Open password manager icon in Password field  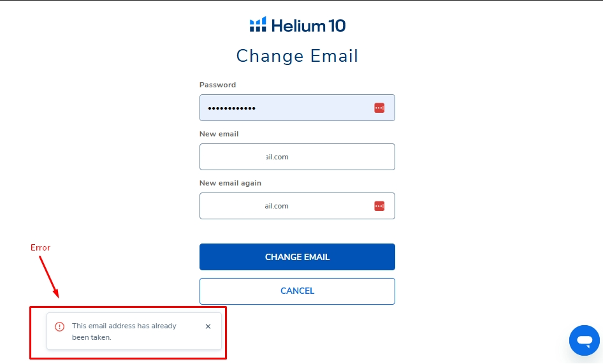[x=379, y=108]
